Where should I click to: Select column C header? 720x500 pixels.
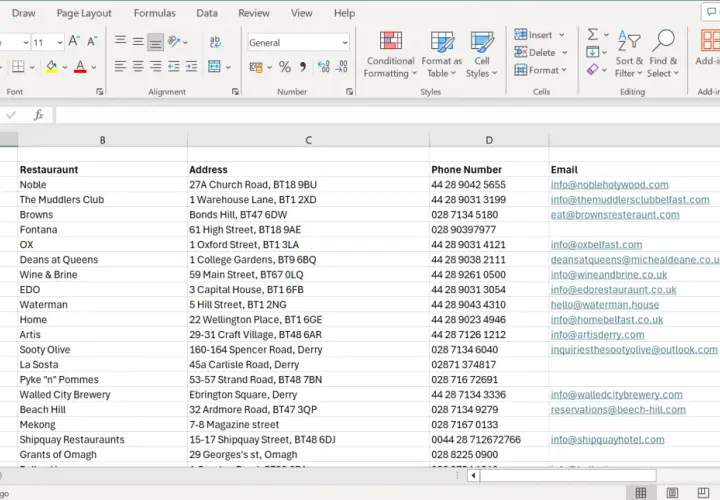[x=309, y=140]
